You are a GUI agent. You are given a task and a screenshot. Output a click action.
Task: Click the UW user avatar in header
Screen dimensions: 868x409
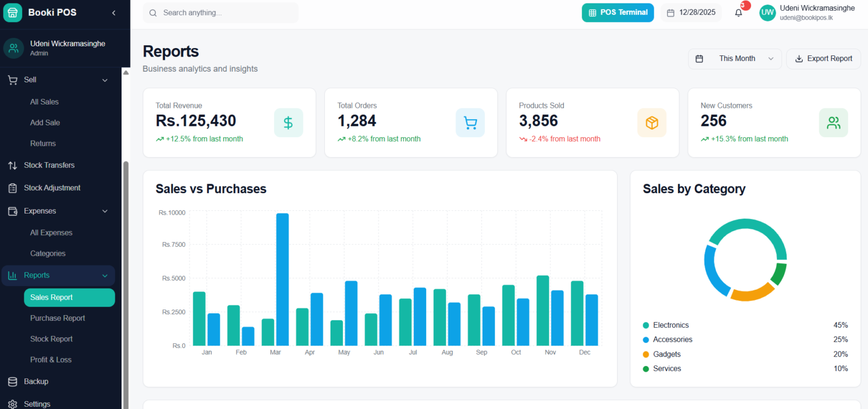pos(767,13)
